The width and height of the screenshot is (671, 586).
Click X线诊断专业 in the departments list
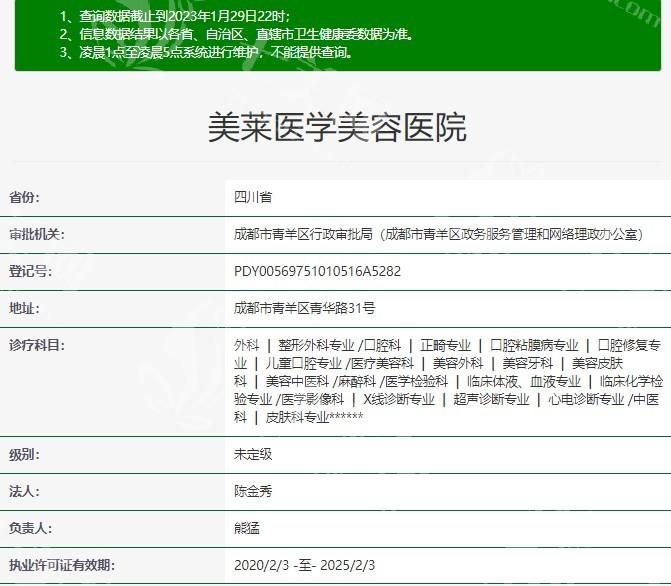[x=399, y=399]
